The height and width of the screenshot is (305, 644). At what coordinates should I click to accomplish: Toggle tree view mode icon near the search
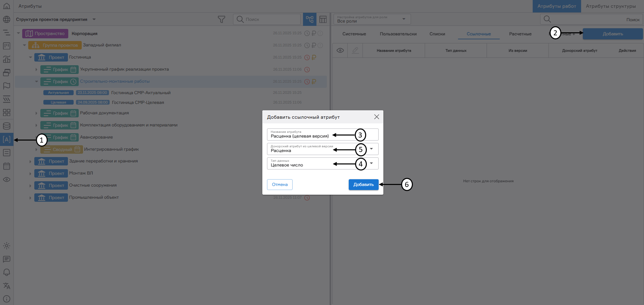(309, 19)
